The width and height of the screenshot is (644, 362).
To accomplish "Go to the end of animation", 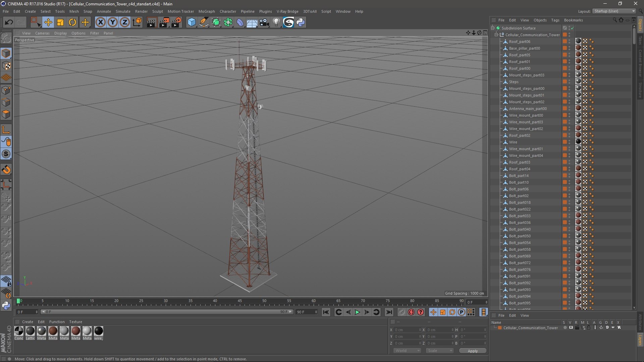I will pyautogui.click(x=389, y=312).
